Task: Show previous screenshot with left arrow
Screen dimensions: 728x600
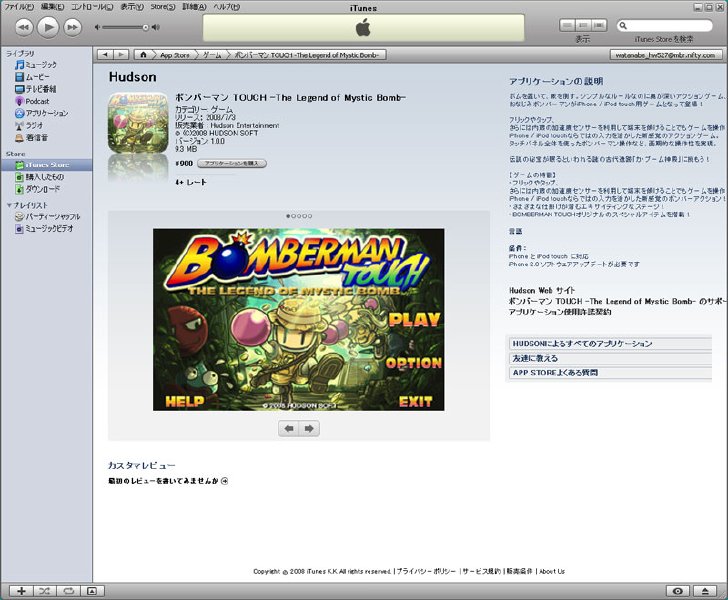Action: [x=289, y=428]
